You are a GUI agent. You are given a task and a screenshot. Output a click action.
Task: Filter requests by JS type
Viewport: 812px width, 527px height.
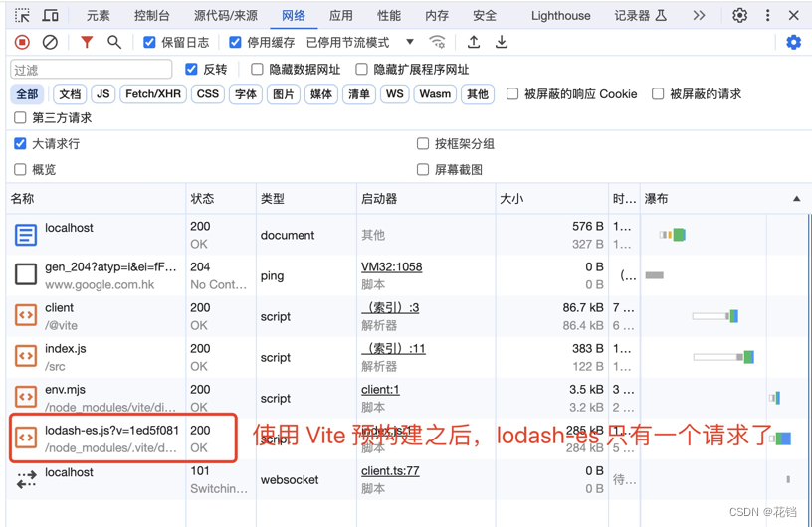(103, 94)
